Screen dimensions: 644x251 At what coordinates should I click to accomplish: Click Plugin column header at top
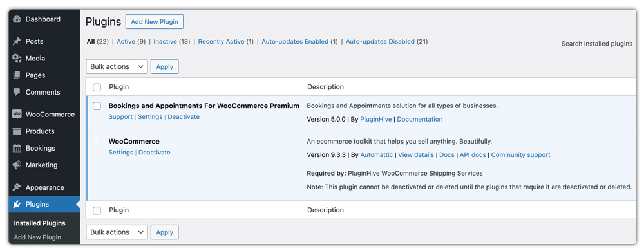[x=118, y=87]
